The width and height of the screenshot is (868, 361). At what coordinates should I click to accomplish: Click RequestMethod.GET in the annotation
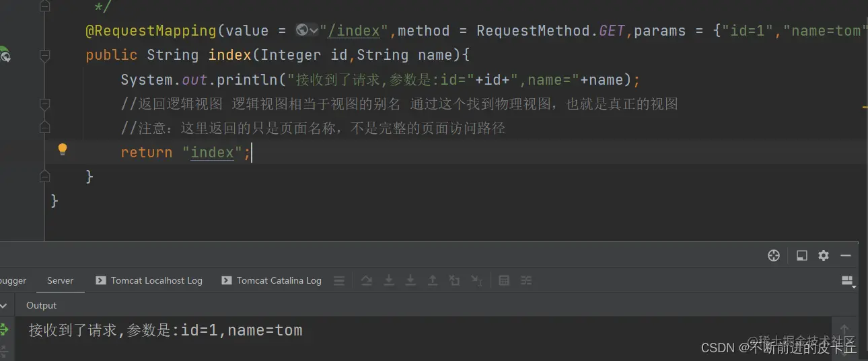coord(550,31)
